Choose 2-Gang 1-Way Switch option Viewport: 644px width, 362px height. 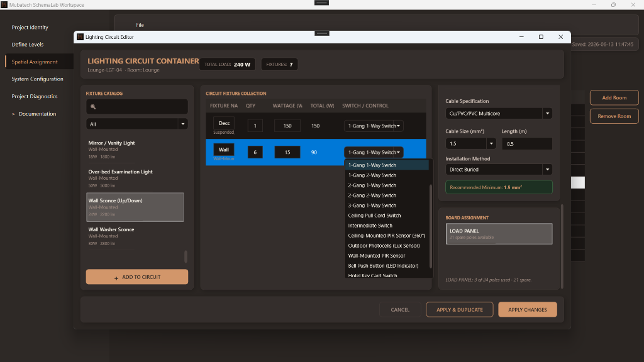click(387, 185)
